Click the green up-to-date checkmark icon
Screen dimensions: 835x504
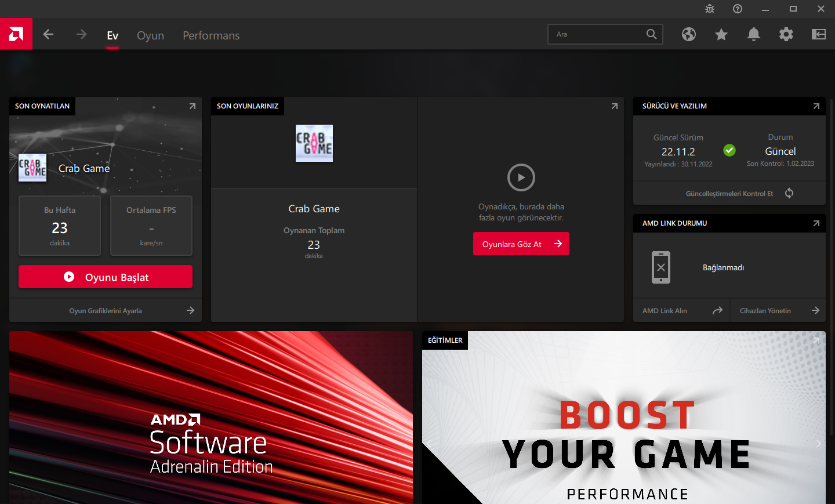tap(729, 150)
